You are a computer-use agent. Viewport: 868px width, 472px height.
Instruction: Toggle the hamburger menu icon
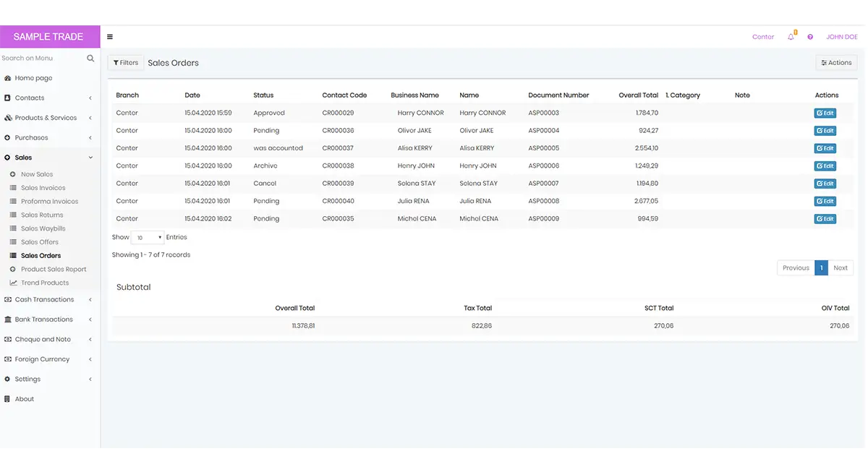(110, 37)
